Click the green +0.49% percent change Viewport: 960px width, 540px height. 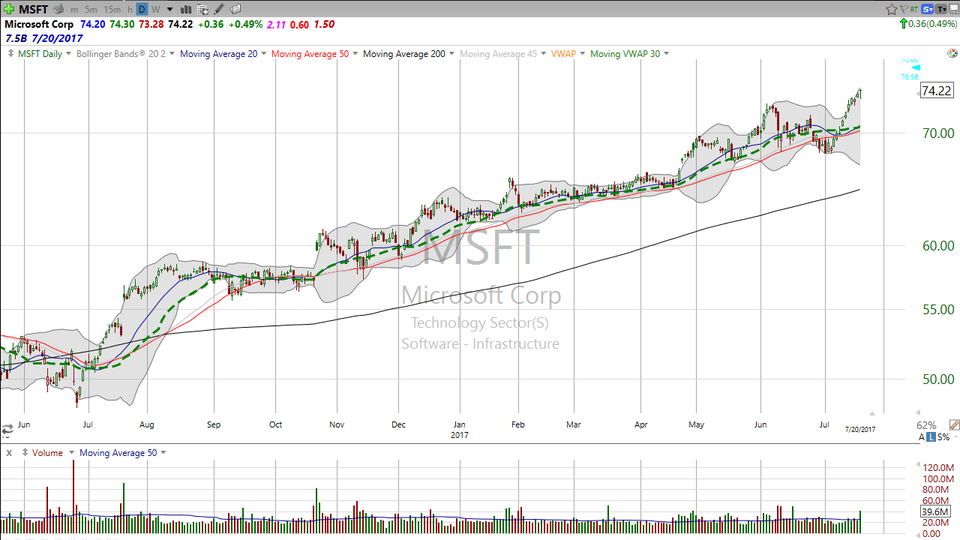(245, 24)
